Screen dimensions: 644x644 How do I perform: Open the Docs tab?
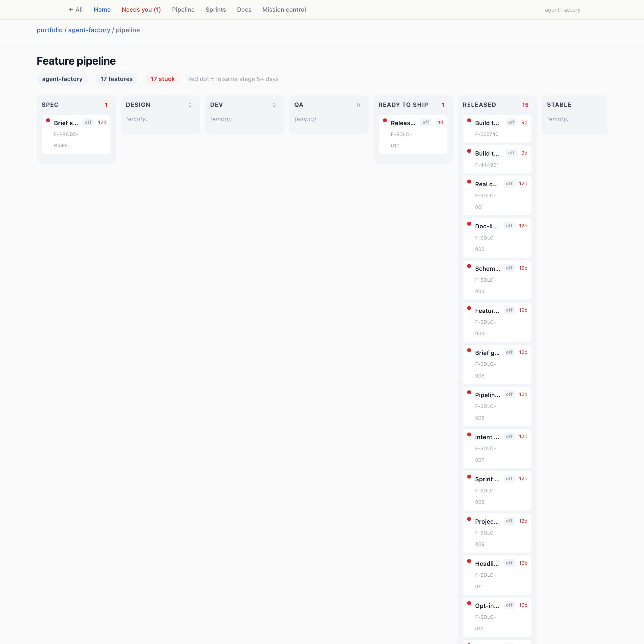244,10
